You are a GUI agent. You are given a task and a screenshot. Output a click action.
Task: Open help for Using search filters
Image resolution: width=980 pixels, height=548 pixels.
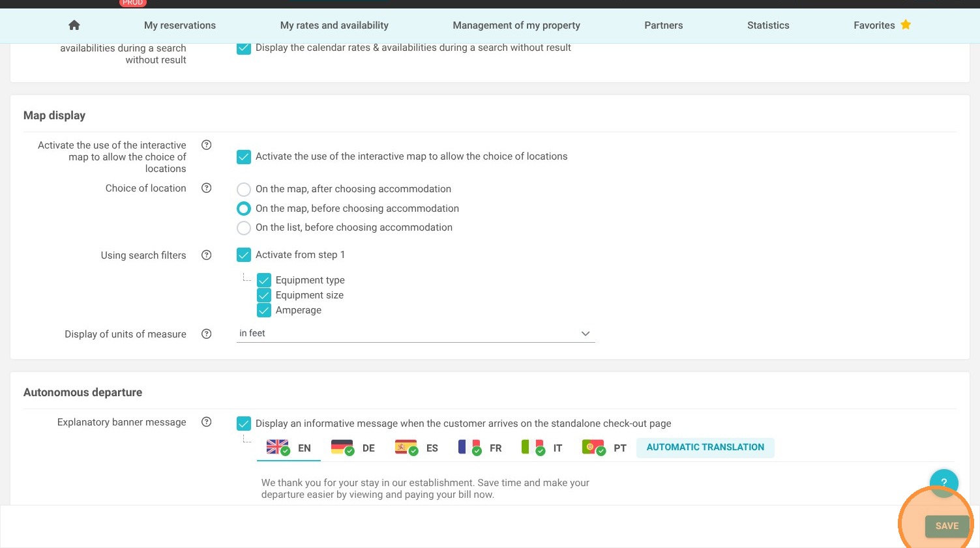tap(207, 255)
